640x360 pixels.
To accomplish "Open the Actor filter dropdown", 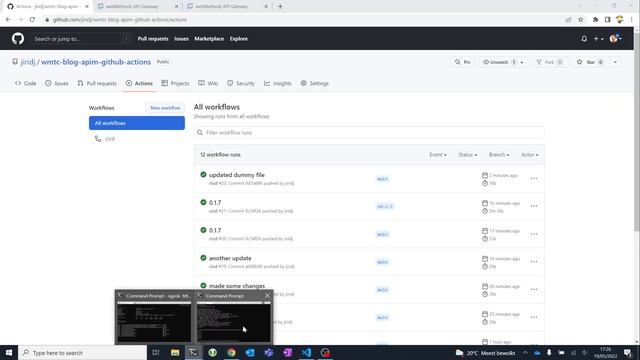I will pos(529,155).
